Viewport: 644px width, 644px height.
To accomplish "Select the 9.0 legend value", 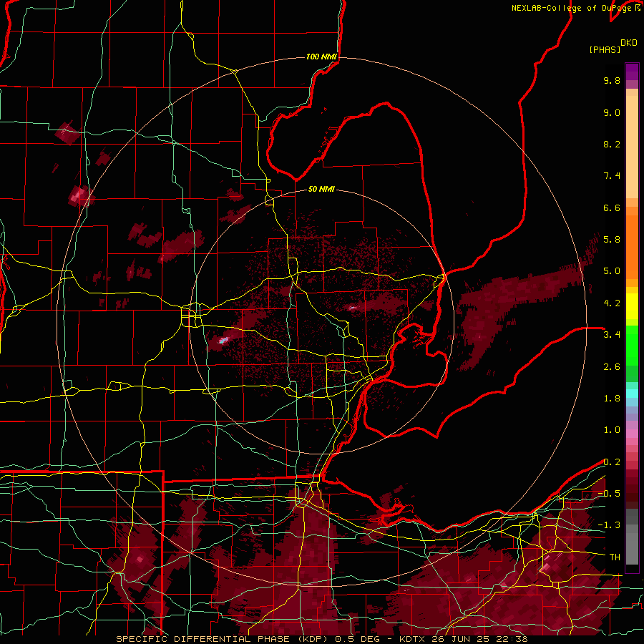I will pos(612,112).
